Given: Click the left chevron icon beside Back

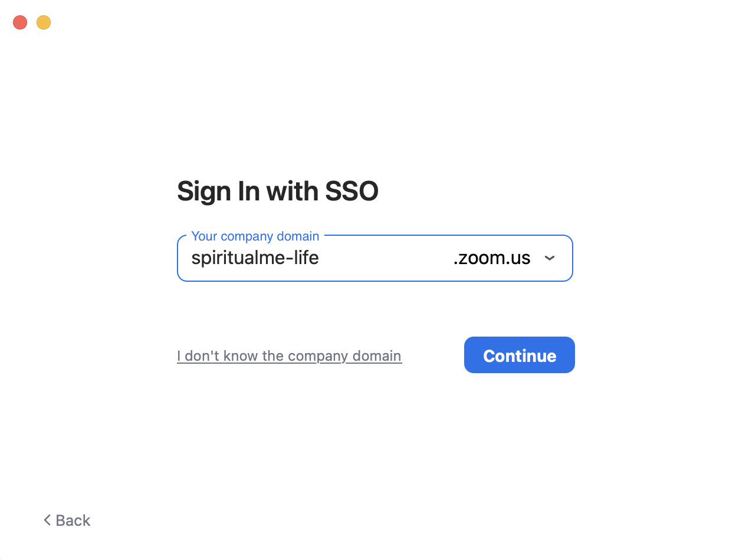Looking at the screenshot, I should click(47, 520).
